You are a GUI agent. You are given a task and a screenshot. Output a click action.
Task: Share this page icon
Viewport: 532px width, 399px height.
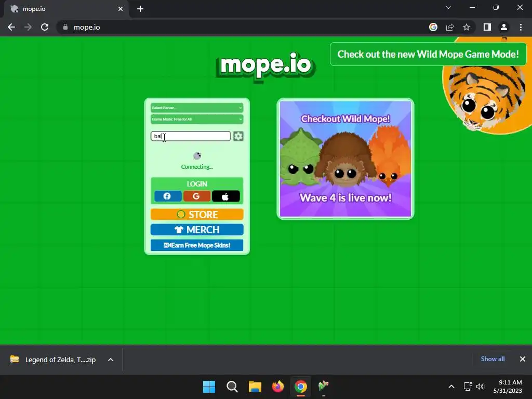450,27
